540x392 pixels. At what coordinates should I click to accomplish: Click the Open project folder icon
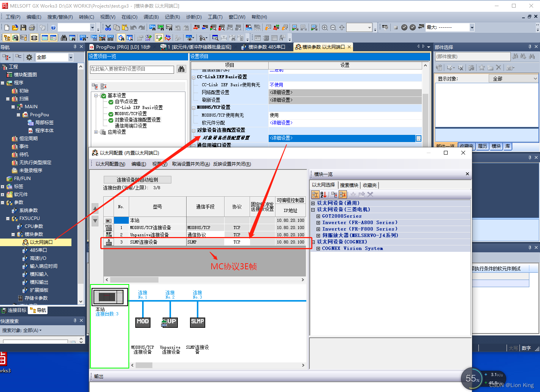click(x=15, y=27)
